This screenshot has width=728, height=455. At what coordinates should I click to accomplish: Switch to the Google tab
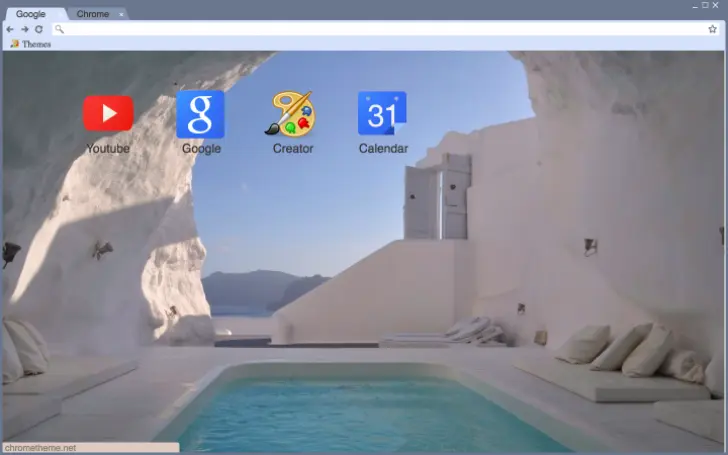(31, 14)
